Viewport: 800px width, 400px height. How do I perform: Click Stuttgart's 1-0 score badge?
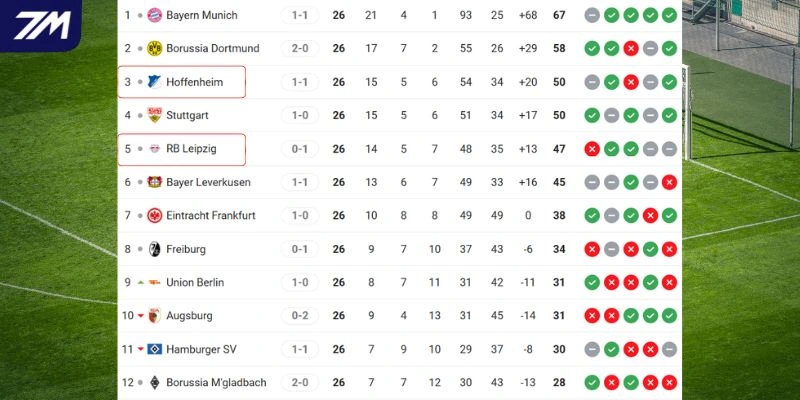(x=300, y=115)
